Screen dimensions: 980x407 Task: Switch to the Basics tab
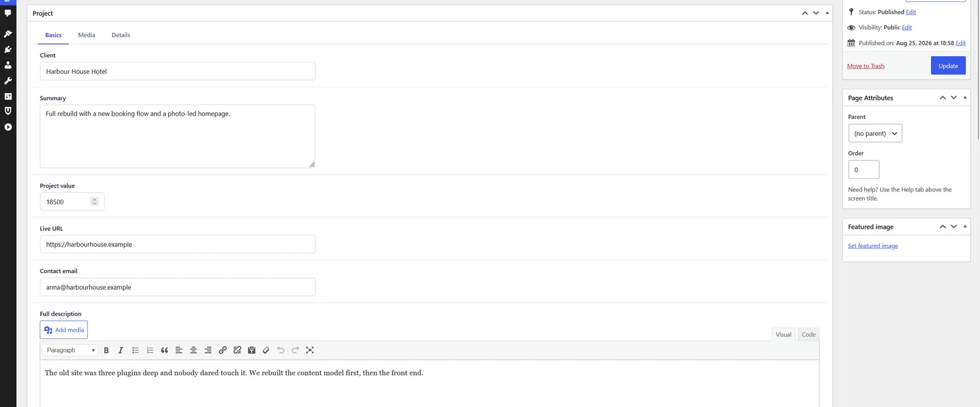(53, 35)
